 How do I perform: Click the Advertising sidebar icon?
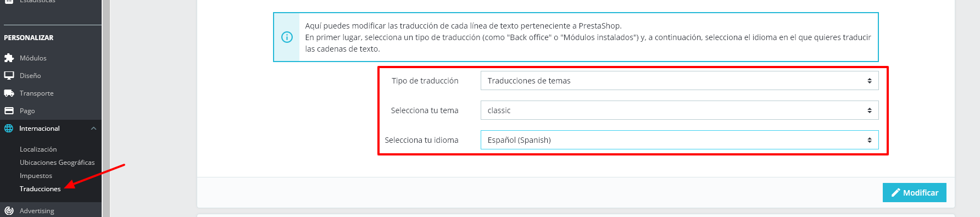click(x=9, y=210)
